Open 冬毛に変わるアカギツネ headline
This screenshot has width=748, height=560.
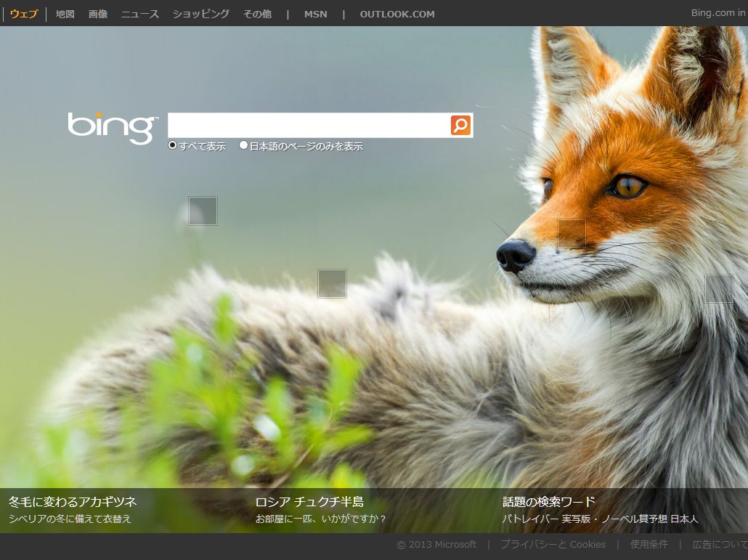click(x=73, y=502)
